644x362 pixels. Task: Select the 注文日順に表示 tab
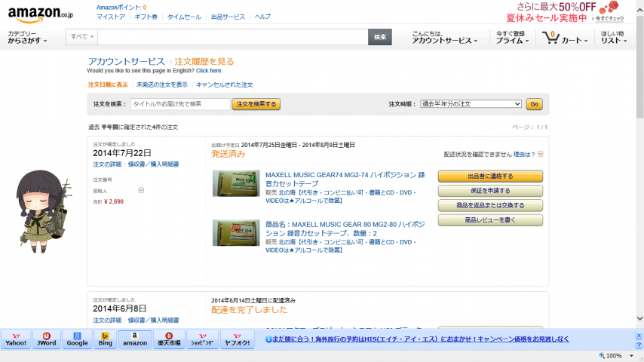tap(108, 84)
